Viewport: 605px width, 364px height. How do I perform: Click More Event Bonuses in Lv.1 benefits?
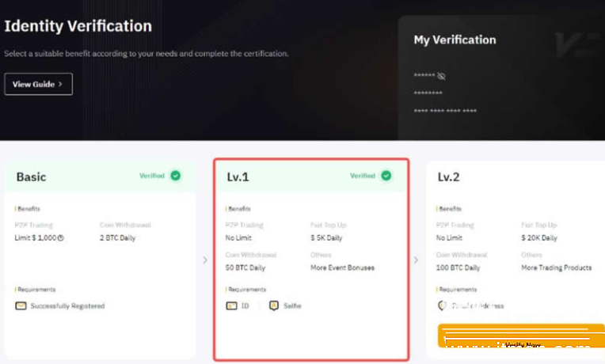(x=342, y=267)
